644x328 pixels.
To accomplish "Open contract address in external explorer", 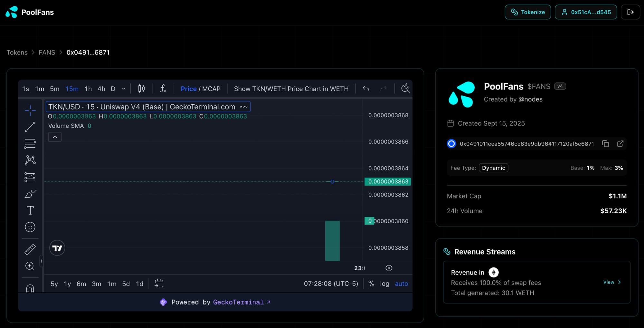I will (620, 144).
